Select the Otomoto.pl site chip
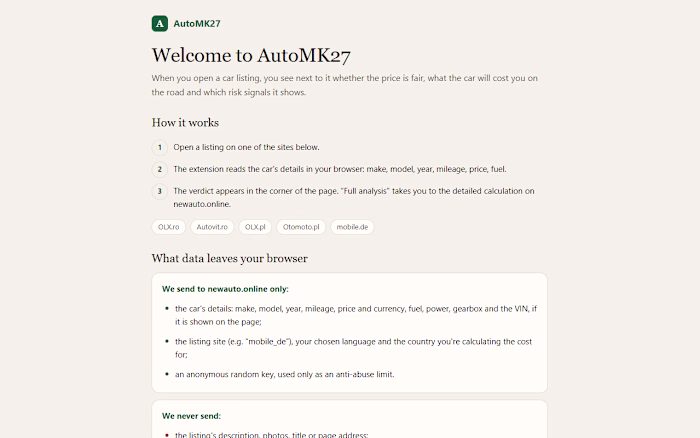The height and width of the screenshot is (438, 700). click(x=301, y=227)
